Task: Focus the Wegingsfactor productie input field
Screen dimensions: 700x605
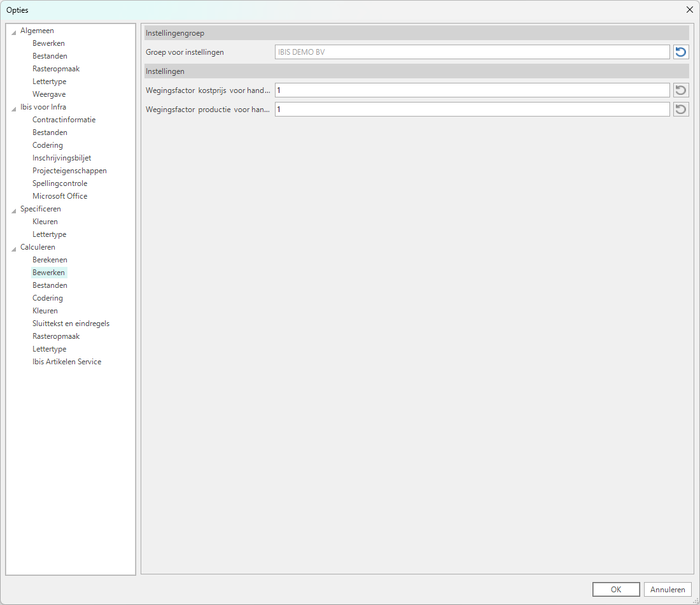Action: pyautogui.click(x=472, y=110)
